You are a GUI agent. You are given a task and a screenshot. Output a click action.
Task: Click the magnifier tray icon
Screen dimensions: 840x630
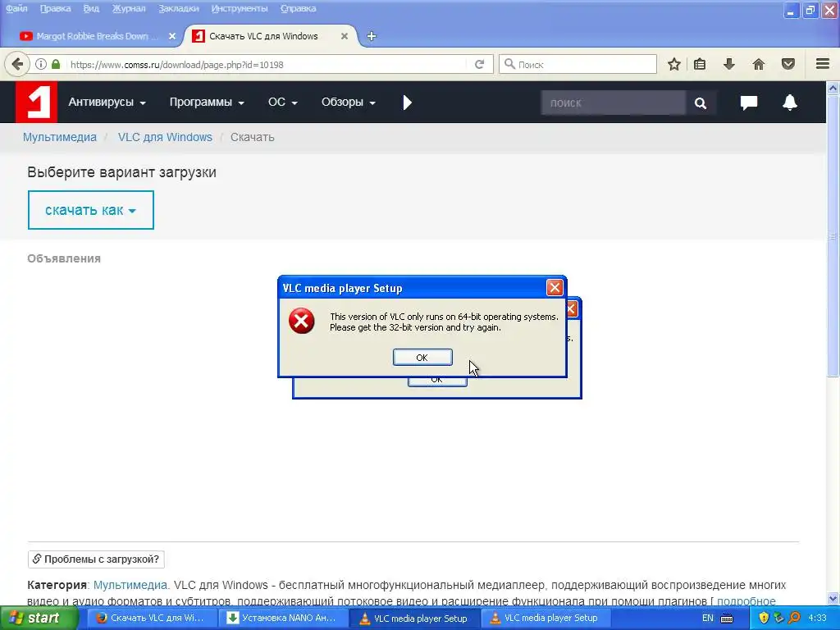pos(794,619)
